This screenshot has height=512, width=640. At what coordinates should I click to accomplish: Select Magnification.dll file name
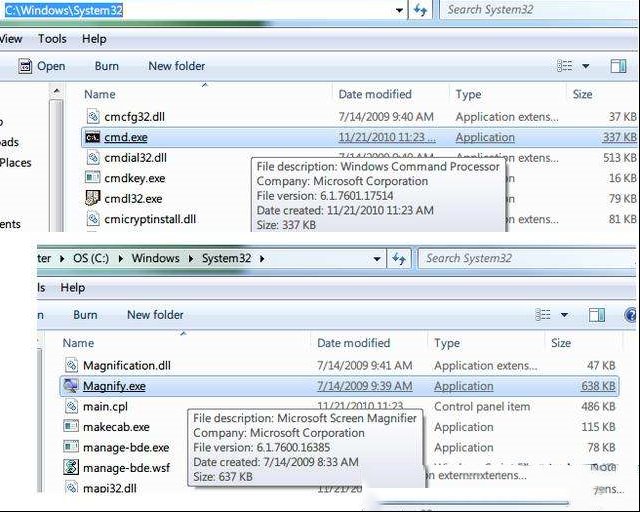(127, 365)
